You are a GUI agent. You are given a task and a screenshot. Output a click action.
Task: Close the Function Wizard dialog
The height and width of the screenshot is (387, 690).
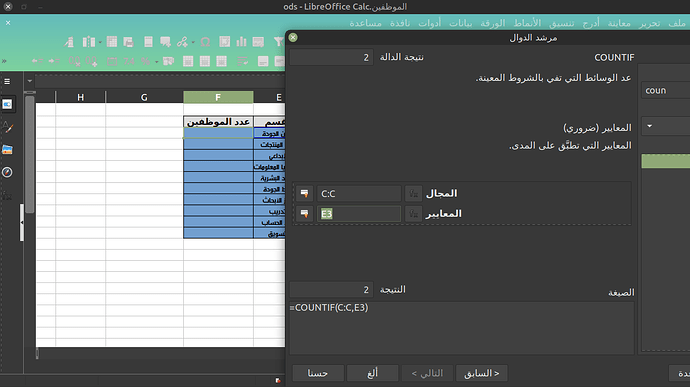tap(293, 37)
